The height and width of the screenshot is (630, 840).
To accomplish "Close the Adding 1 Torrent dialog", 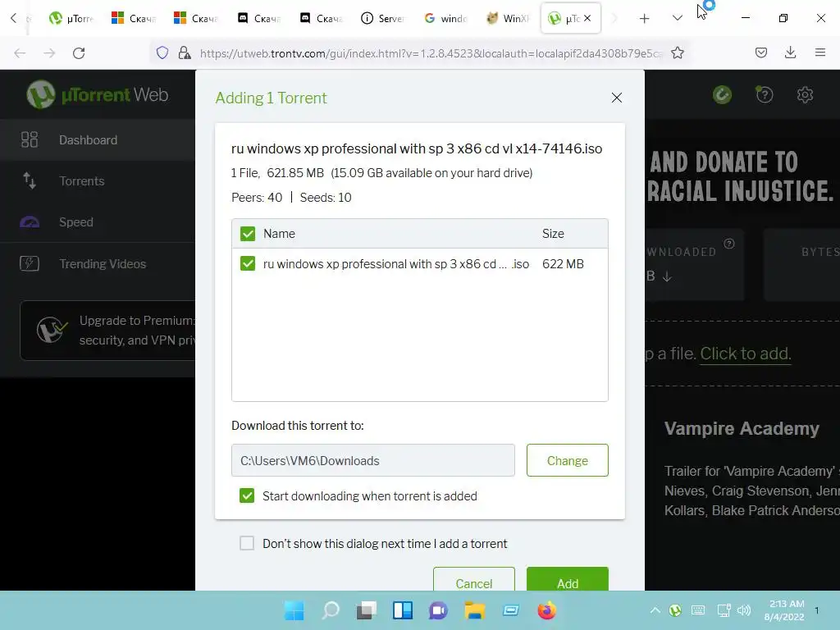I will (x=617, y=98).
